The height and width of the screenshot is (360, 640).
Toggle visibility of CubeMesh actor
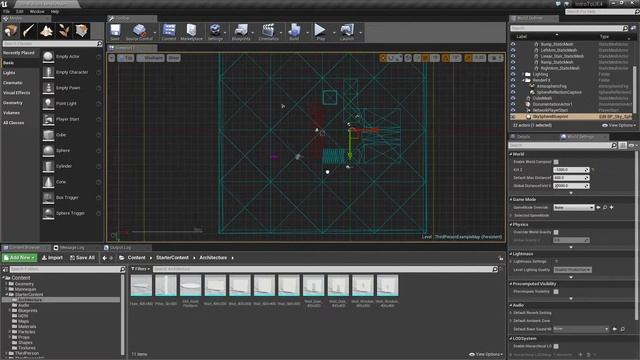[513, 98]
